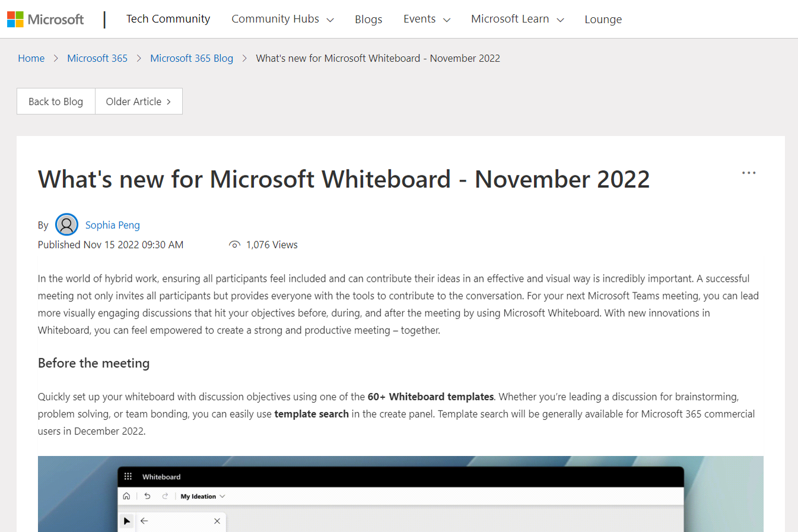Click the Home icon in the Whiteboard toolbar

[126, 496]
